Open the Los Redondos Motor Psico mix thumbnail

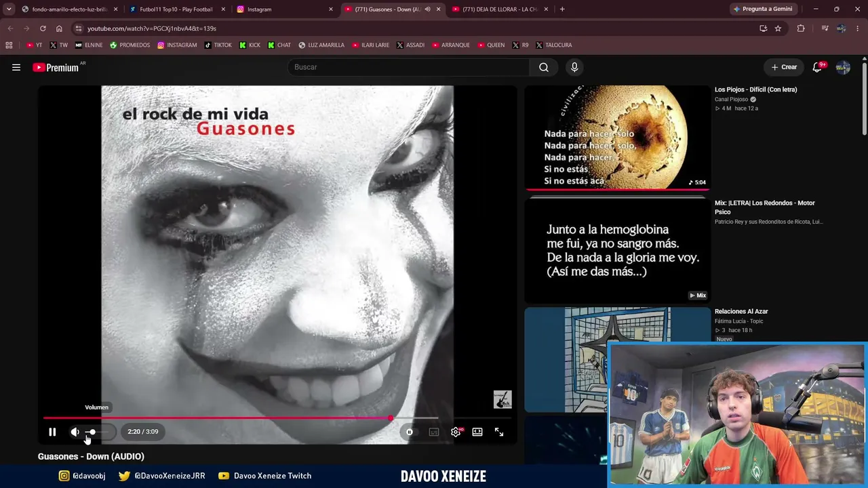(617, 251)
